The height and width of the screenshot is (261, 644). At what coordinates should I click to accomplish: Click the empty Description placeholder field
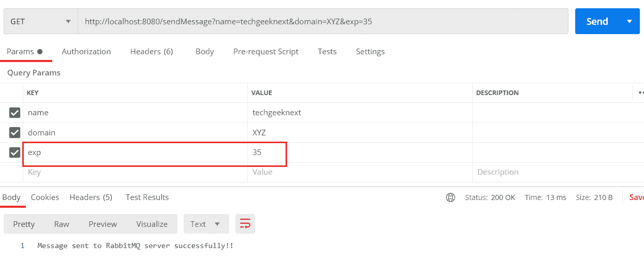pyautogui.click(x=558, y=172)
